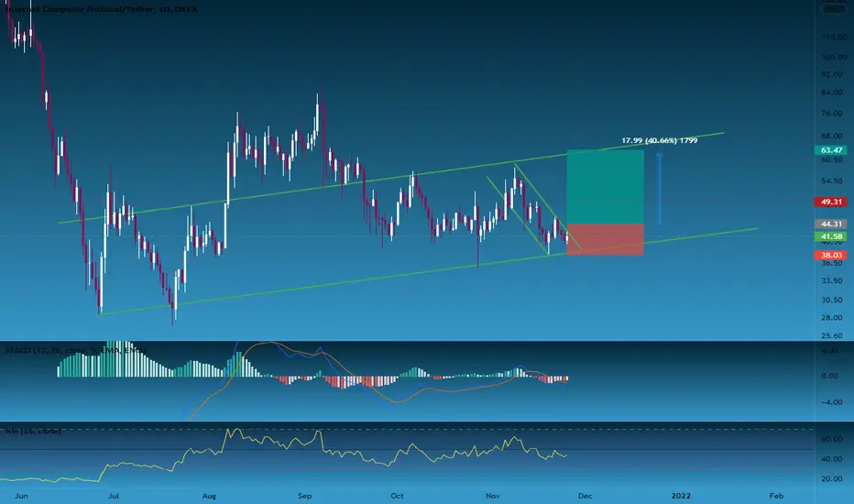Click the red 49.31 price label
This screenshot has height=504, width=854.
click(x=831, y=202)
